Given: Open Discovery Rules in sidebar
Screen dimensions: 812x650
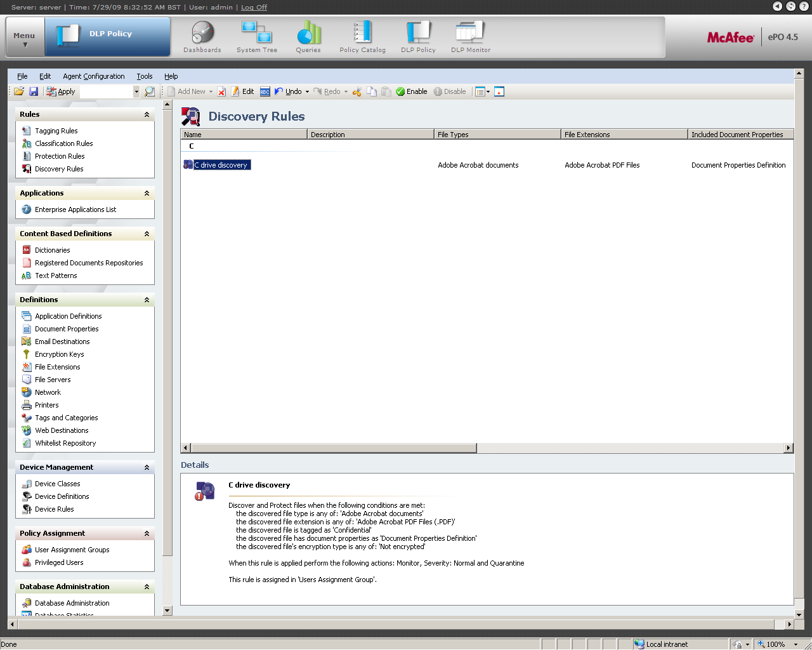Looking at the screenshot, I should tap(59, 169).
